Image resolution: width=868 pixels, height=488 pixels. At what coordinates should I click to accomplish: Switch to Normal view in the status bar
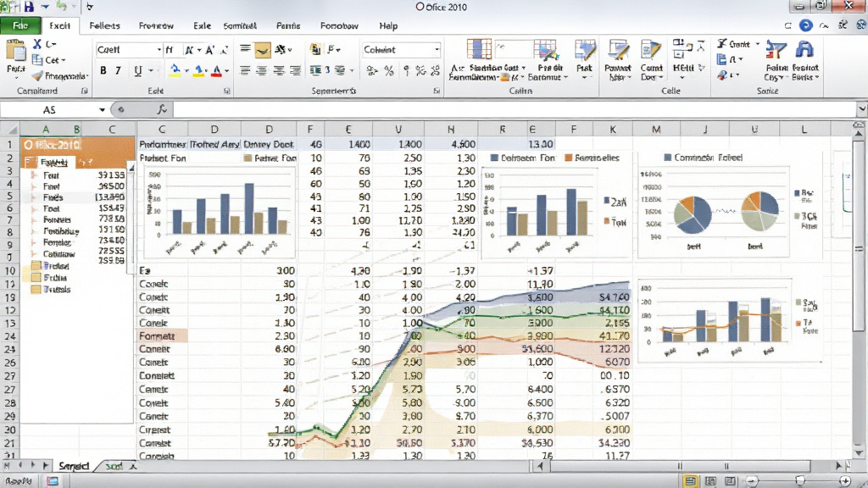coord(690,481)
